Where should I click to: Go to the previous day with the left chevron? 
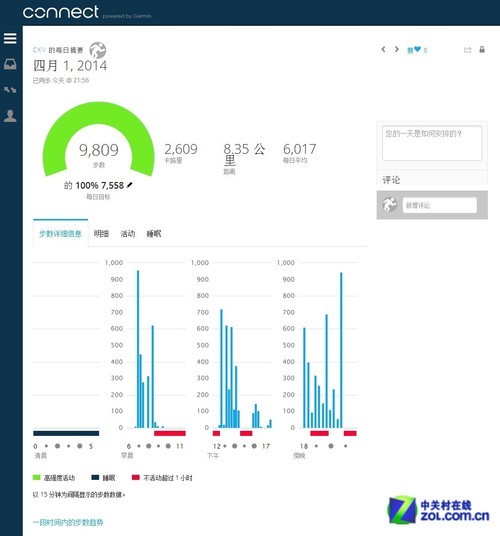point(383,50)
